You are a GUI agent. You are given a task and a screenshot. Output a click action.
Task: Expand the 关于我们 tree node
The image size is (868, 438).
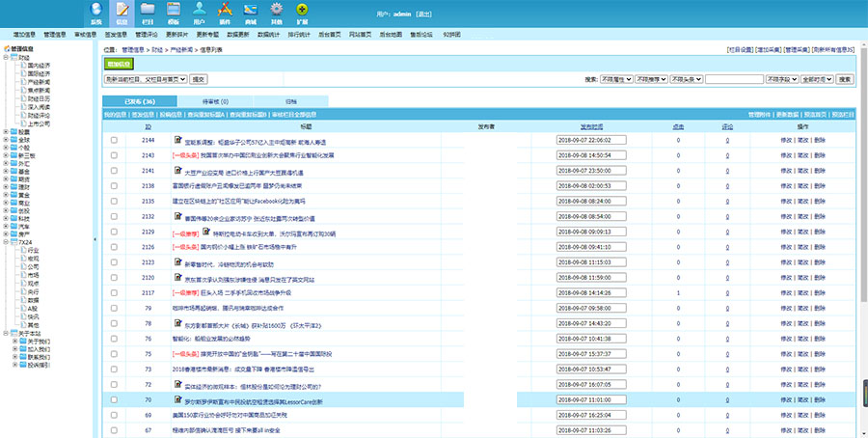click(14, 342)
